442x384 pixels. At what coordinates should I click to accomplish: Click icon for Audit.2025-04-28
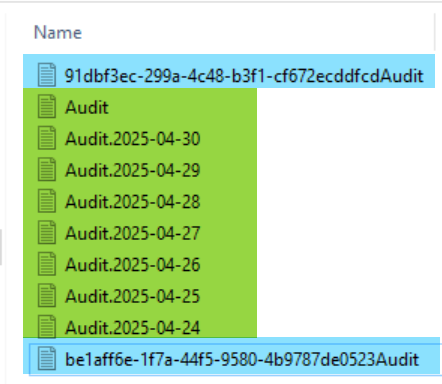tap(46, 201)
